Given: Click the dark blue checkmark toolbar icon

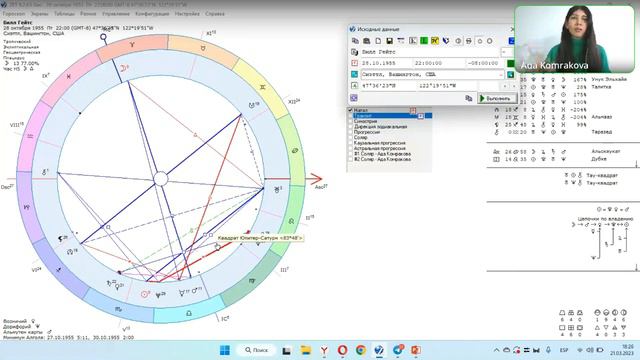Looking at the screenshot, I should pos(446,41).
